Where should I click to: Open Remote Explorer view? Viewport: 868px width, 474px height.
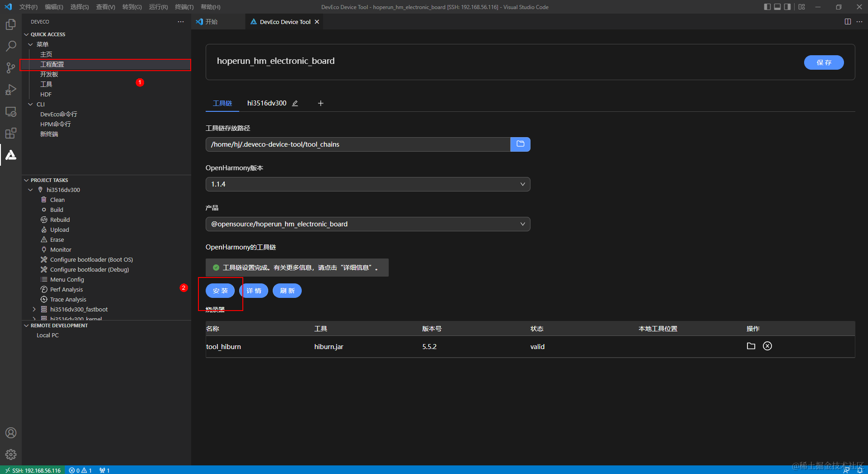[11, 111]
